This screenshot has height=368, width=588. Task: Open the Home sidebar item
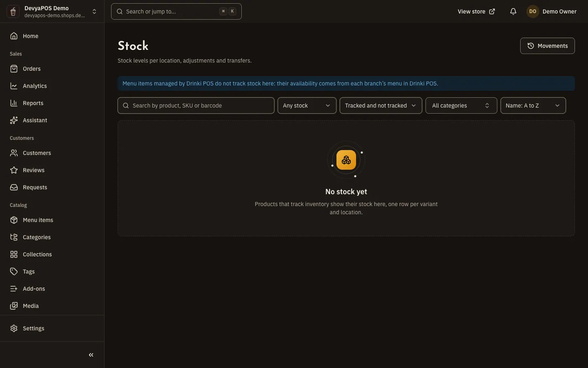[x=52, y=36]
